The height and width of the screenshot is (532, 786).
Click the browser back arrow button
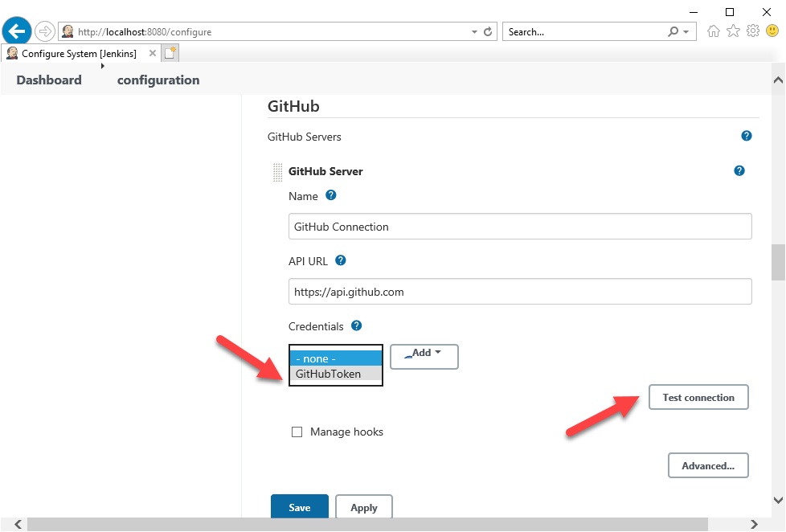coord(17,31)
